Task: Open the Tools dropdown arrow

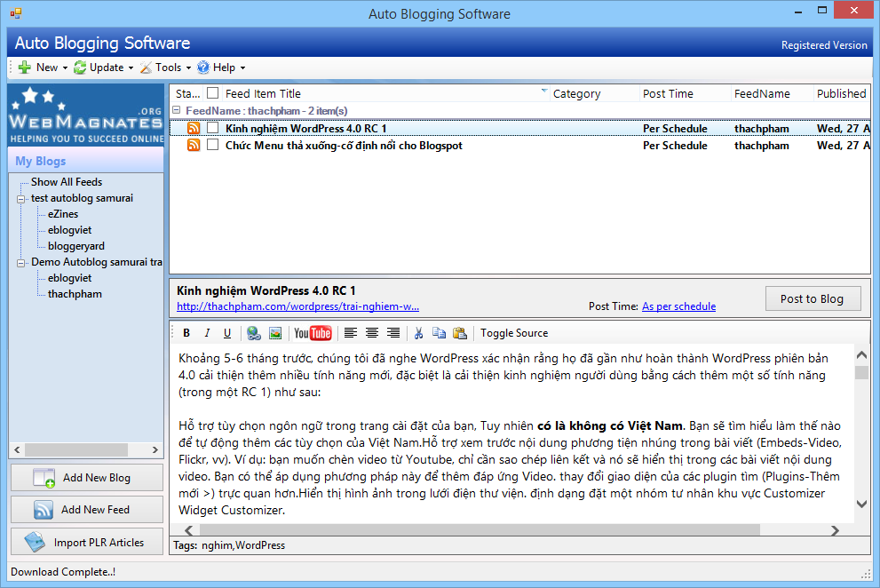Action: tap(188, 68)
